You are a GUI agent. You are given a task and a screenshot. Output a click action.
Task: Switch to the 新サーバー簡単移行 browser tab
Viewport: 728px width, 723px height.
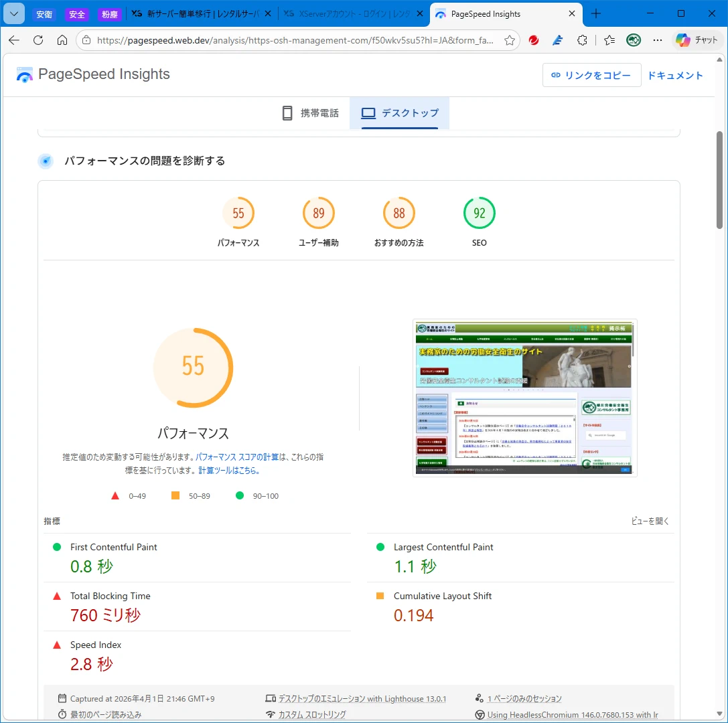pos(201,13)
